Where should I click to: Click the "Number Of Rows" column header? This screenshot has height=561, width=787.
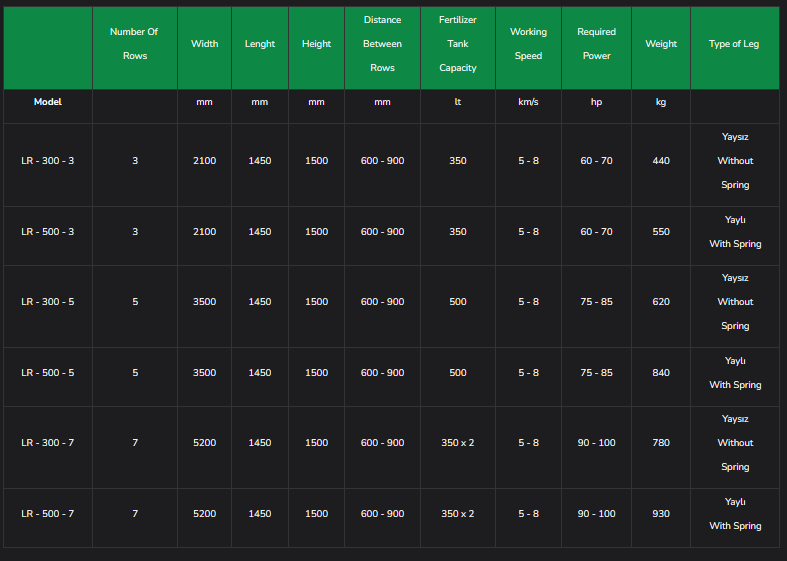[134, 44]
